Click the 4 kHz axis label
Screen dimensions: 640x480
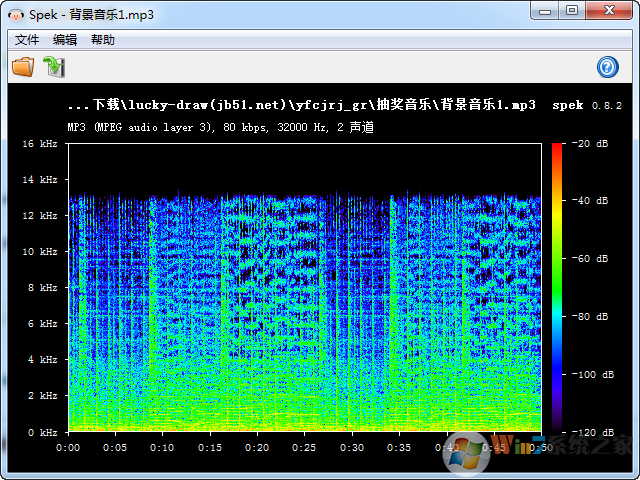click(42, 360)
